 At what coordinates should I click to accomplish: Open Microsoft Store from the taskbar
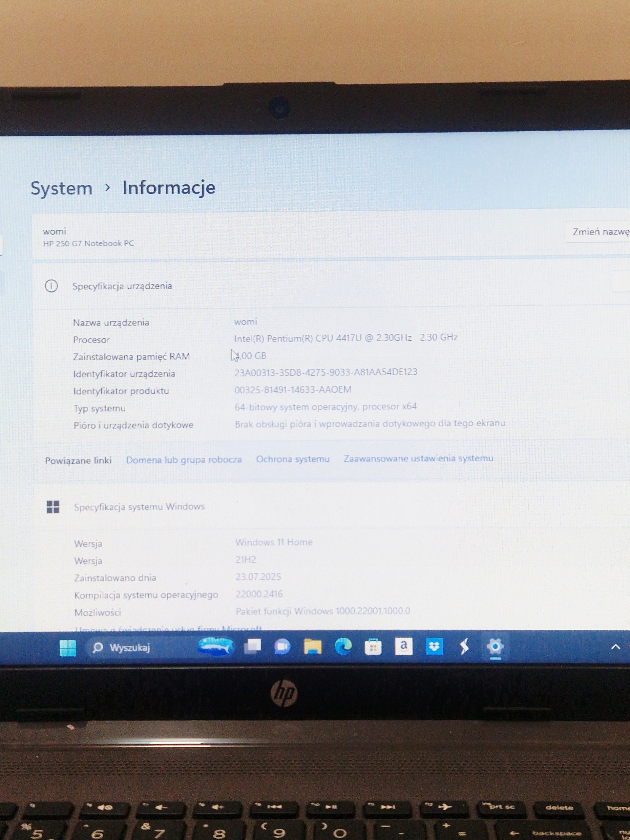(373, 647)
